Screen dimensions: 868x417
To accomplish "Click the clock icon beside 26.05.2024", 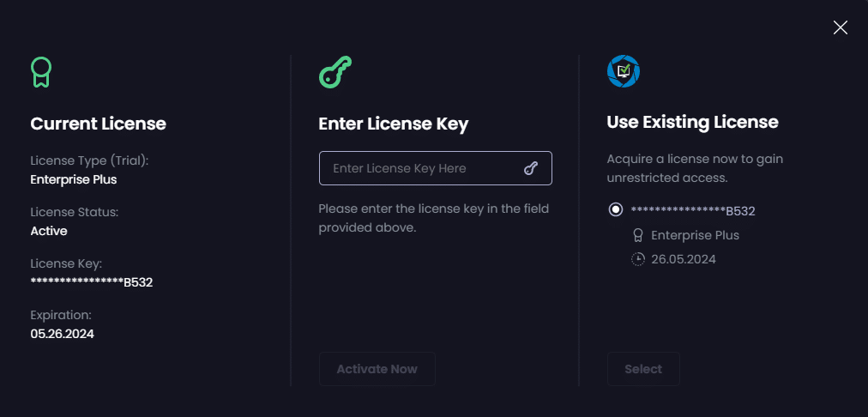I will coord(638,259).
